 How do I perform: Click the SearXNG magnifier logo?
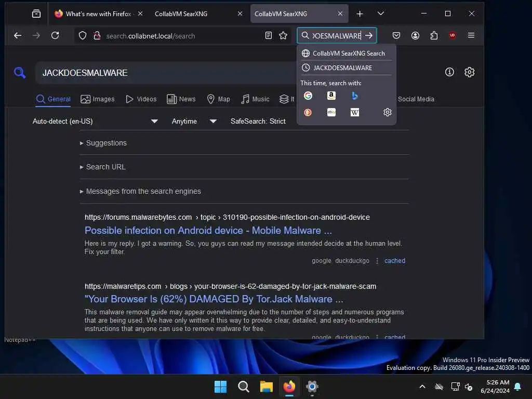(x=20, y=72)
